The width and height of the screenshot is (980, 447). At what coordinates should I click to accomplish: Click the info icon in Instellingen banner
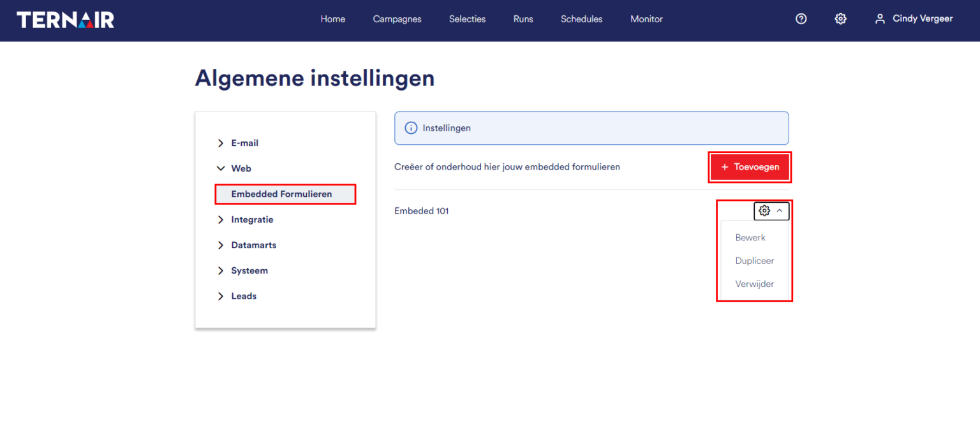pyautogui.click(x=412, y=128)
